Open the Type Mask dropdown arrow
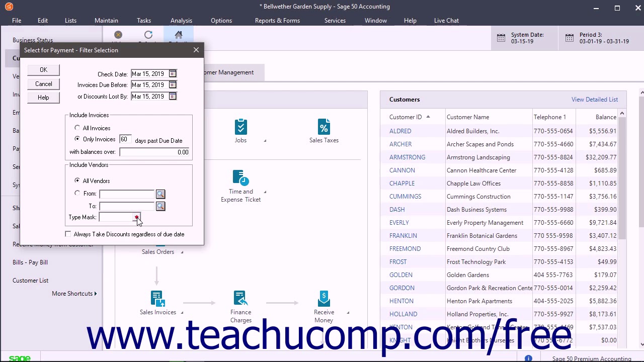The image size is (644, 362). [136, 217]
